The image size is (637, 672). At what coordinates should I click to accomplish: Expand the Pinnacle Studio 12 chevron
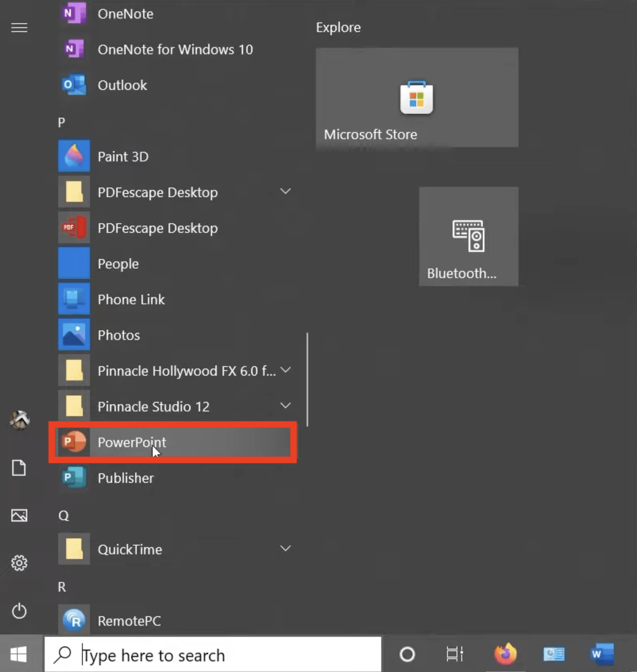[286, 405]
